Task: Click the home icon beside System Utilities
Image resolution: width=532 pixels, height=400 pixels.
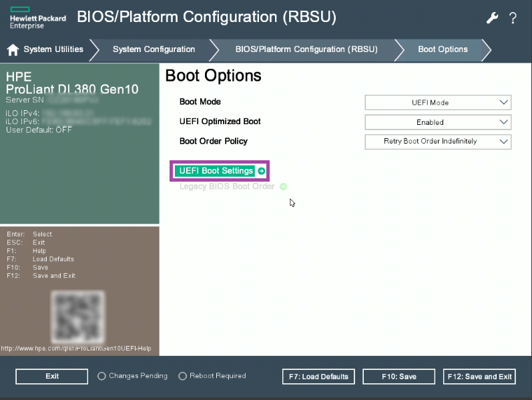Action: tap(13, 49)
